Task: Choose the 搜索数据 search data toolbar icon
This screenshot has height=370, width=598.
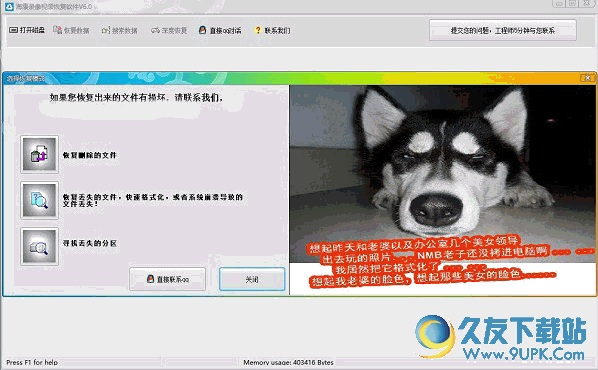Action: tap(106, 30)
